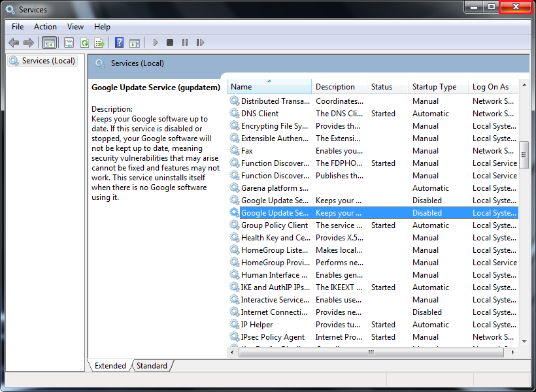Click gear icon of Internet Connecti... row
Viewport: 536px width, 392px height.
tap(235, 312)
